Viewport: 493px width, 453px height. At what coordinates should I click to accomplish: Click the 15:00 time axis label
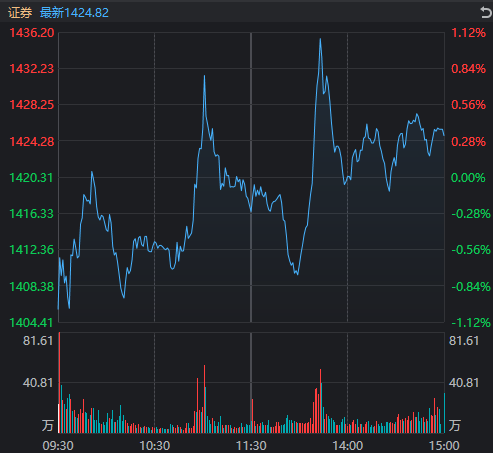(444, 445)
